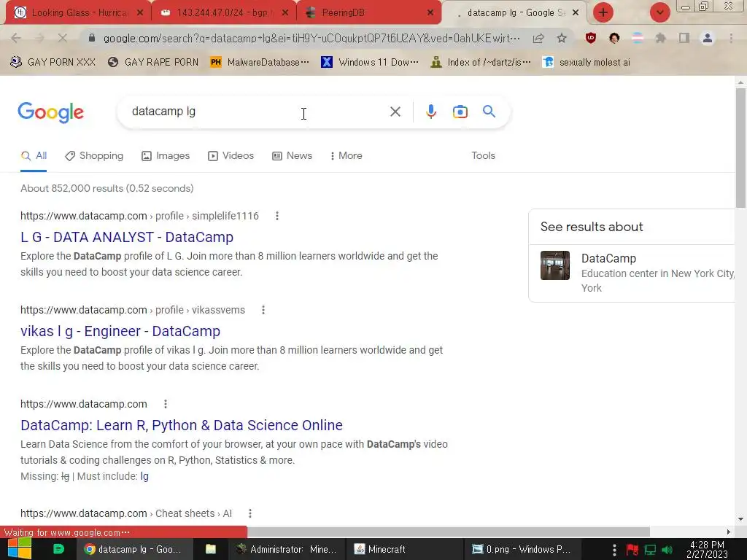Screen dimensions: 747x560
Task: Click the horizontal scrollbar right arrow
Action: click(x=729, y=532)
